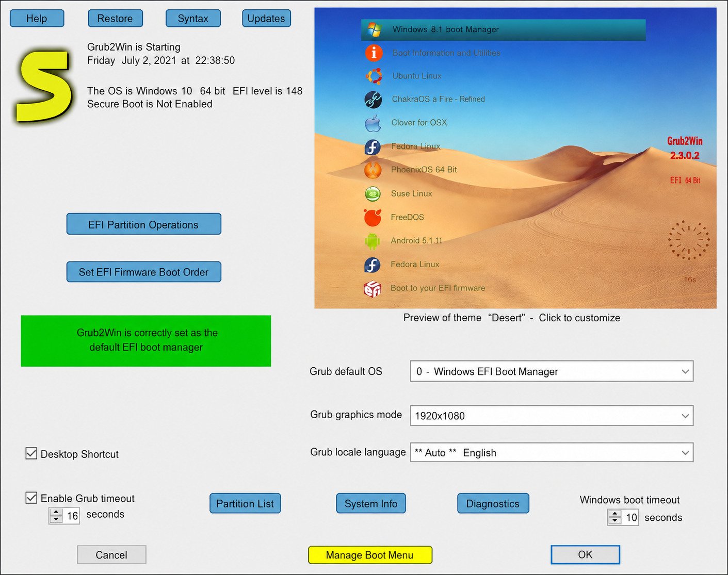Click the Ubuntu logo icon in preview
Image resolution: width=728 pixels, height=575 pixels.
[x=374, y=76]
